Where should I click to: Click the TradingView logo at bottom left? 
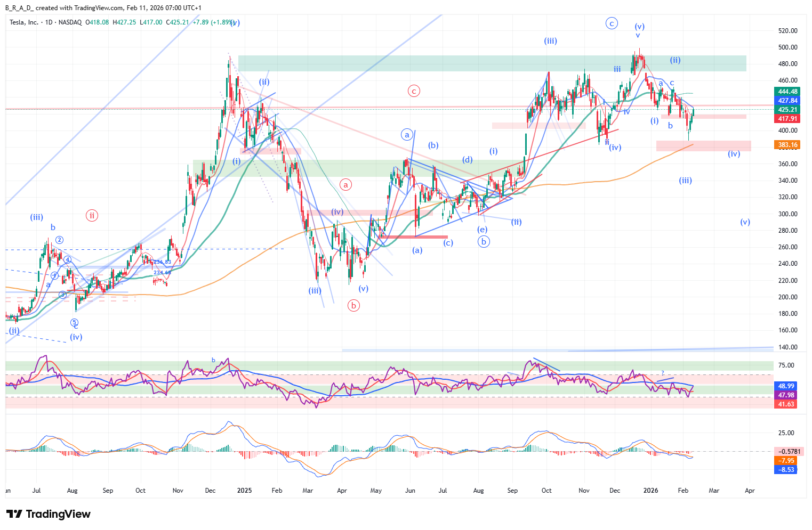coord(49,514)
